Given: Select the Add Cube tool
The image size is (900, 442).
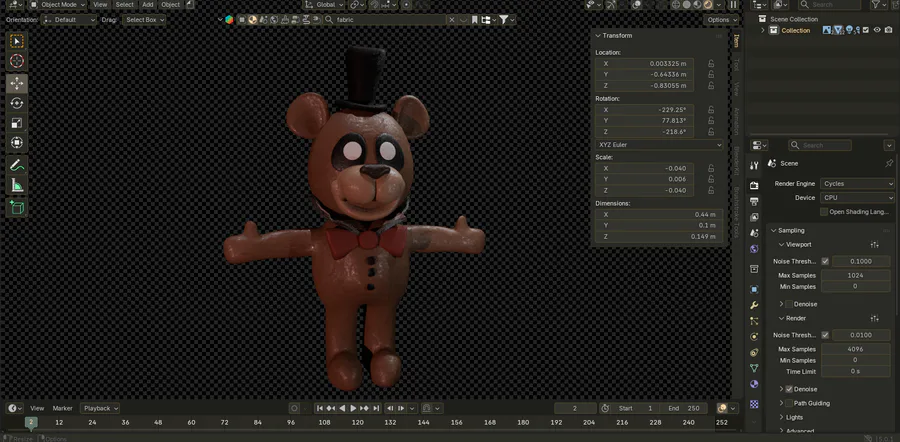Looking at the screenshot, I should coord(17,207).
